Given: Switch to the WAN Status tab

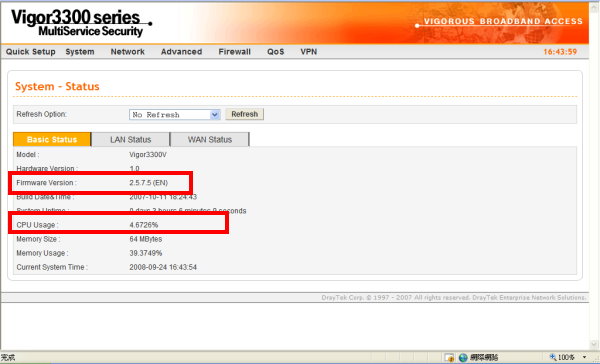Looking at the screenshot, I should [210, 139].
